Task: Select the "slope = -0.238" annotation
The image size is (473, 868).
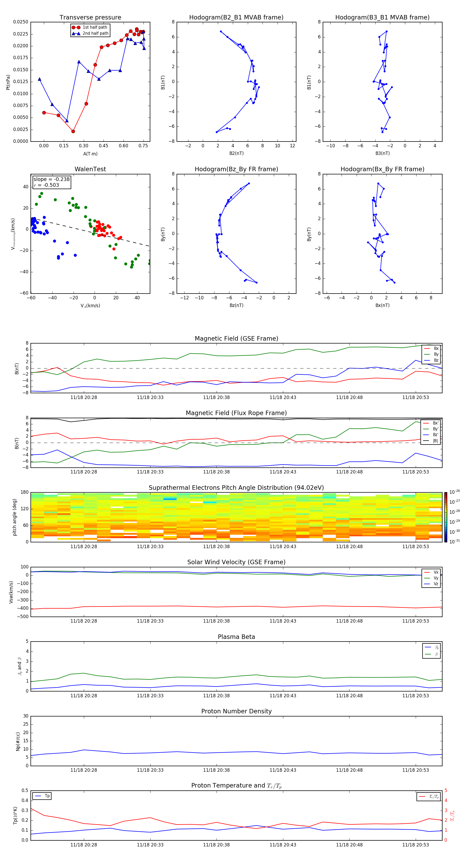Action: coord(52,179)
